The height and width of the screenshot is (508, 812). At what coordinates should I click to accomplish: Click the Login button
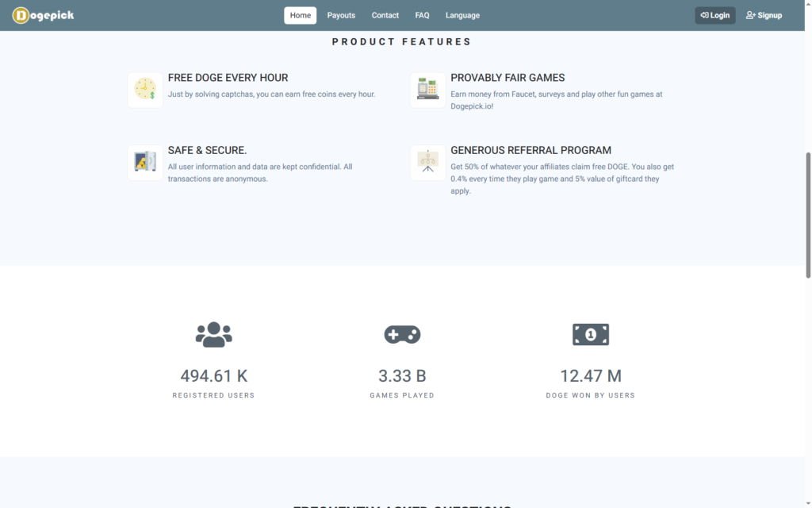point(715,16)
